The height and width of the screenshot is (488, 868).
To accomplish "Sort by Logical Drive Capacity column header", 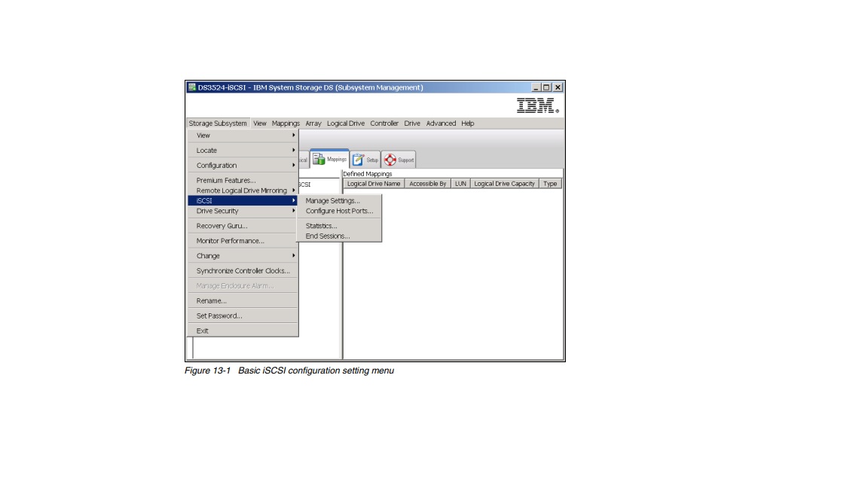I will (504, 184).
